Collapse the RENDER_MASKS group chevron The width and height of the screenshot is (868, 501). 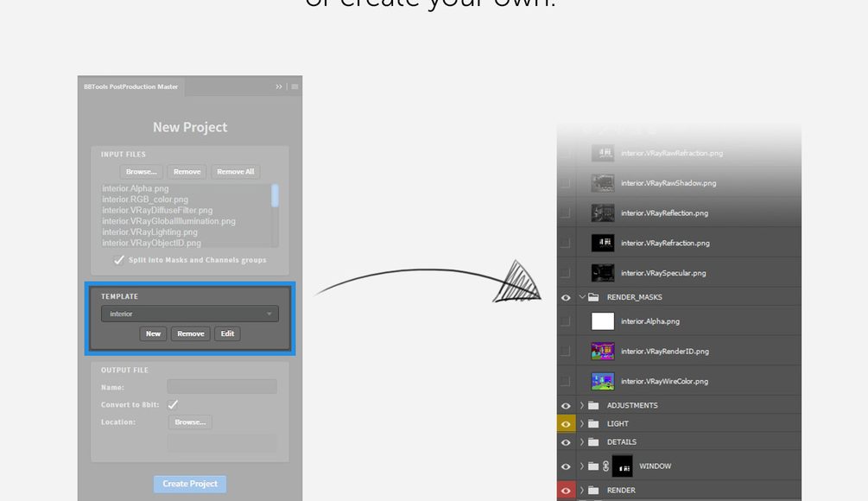(582, 297)
